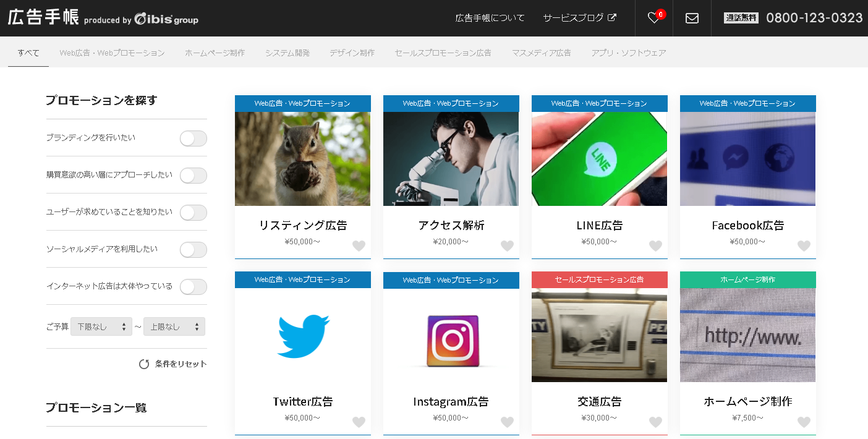Screen dimensions: 868x439
Task: Click ¥30,000〜 price under 交通広告
Action: [x=600, y=418]
